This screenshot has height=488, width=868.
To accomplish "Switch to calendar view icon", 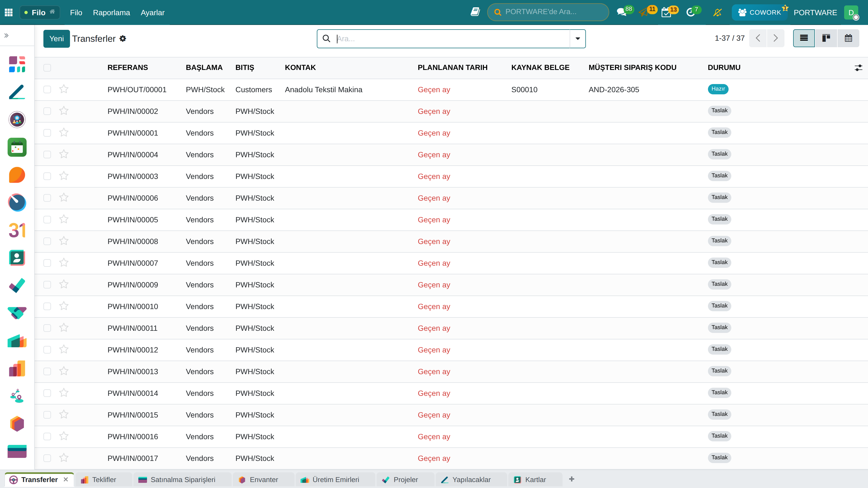I will [848, 38].
